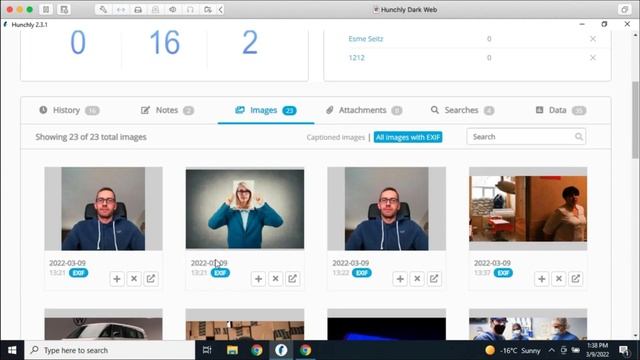The image size is (640, 360).
Task: View EXIF badge on 13:37 image
Action: pyautogui.click(x=503, y=273)
